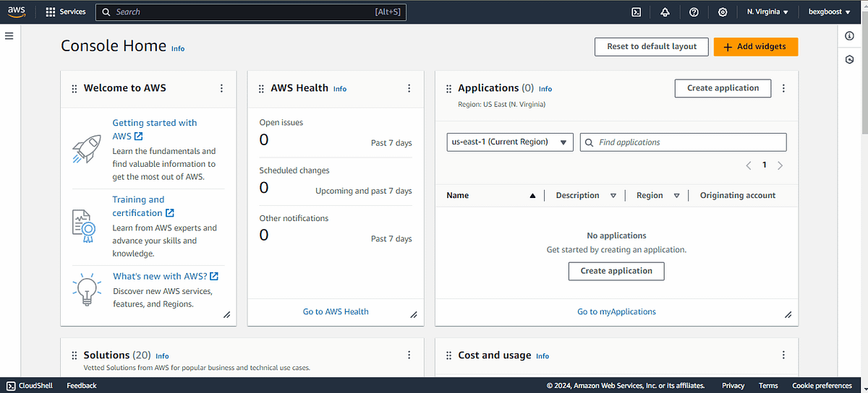868x393 pixels.
Task: Click Reset to default layout
Action: click(652, 46)
